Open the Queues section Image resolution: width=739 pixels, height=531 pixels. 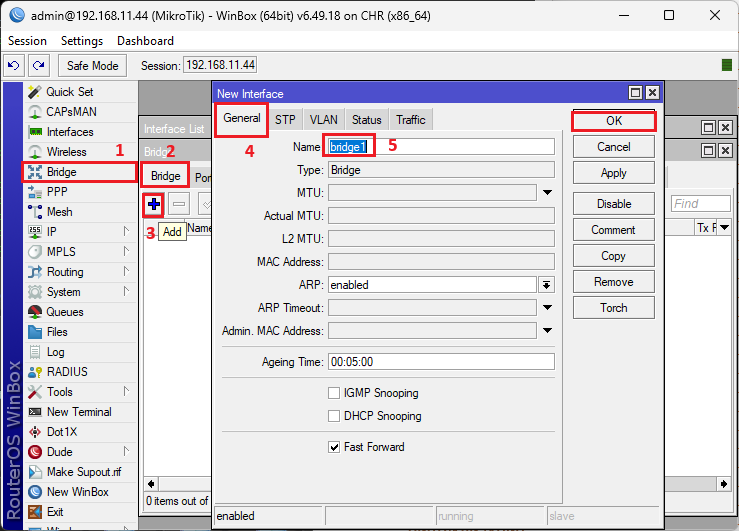65,312
